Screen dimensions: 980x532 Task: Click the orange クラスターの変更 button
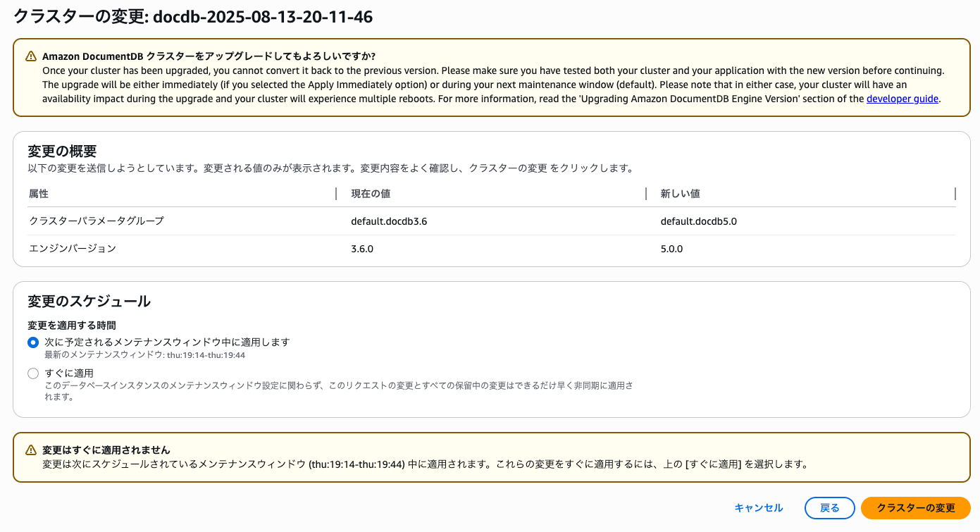(x=916, y=507)
